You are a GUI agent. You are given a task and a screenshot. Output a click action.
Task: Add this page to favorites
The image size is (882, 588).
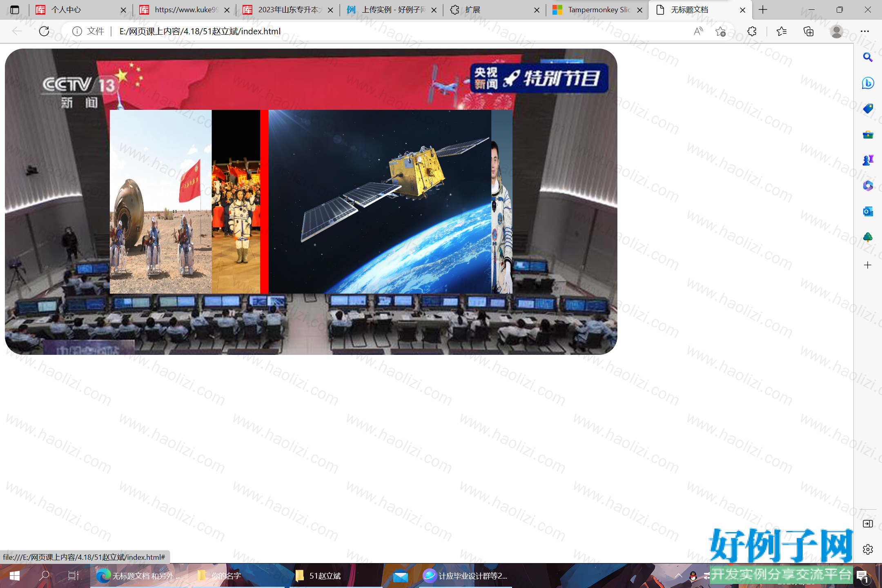pyautogui.click(x=720, y=31)
